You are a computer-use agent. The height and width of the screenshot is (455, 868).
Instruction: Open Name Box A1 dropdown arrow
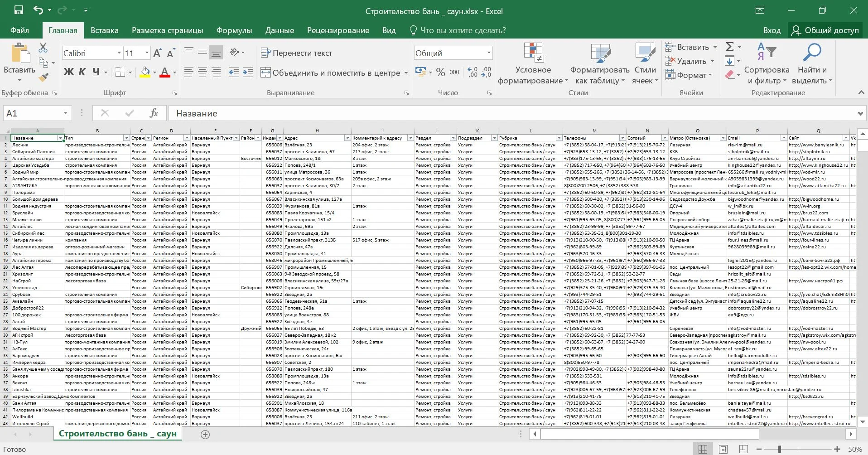pyautogui.click(x=65, y=113)
